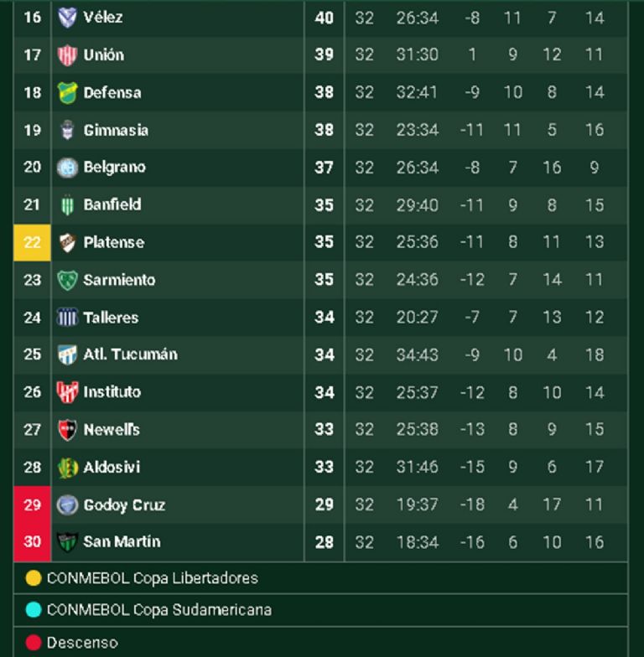Viewport: 644px width, 657px height.
Task: Click the red position 30 badge
Action: point(32,542)
